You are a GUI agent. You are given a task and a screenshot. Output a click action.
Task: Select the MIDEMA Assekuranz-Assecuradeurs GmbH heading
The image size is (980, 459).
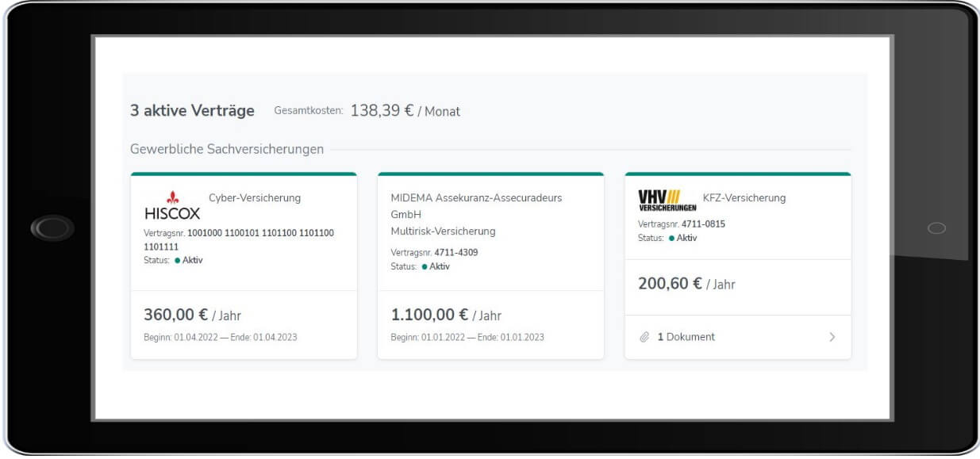pos(476,205)
